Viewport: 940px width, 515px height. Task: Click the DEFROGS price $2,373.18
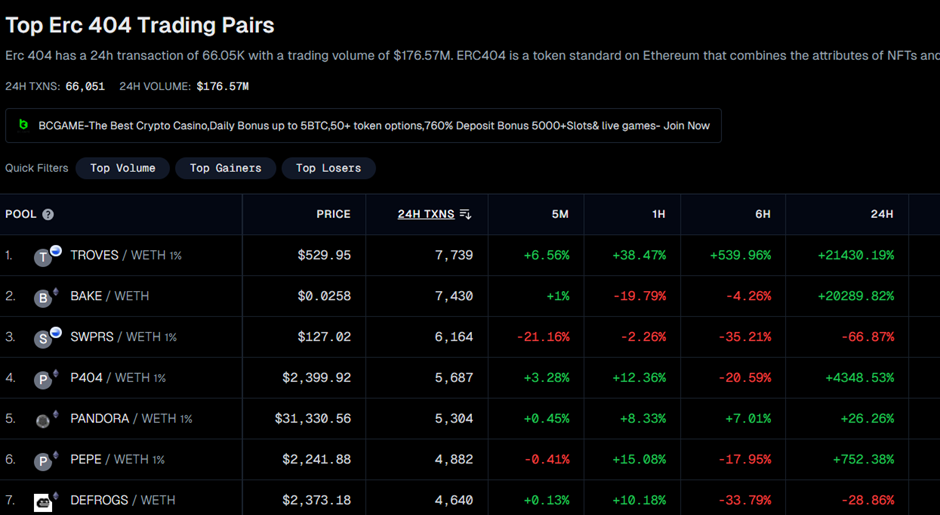[317, 500]
